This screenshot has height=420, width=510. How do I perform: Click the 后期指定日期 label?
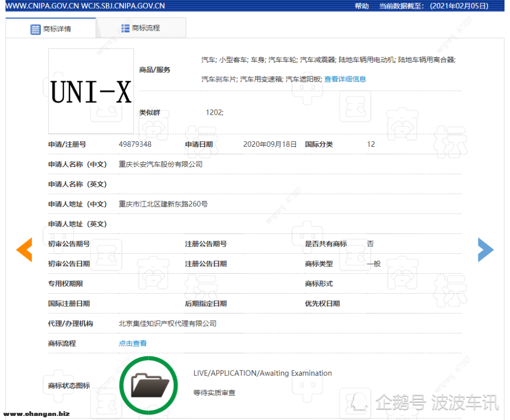click(x=206, y=303)
